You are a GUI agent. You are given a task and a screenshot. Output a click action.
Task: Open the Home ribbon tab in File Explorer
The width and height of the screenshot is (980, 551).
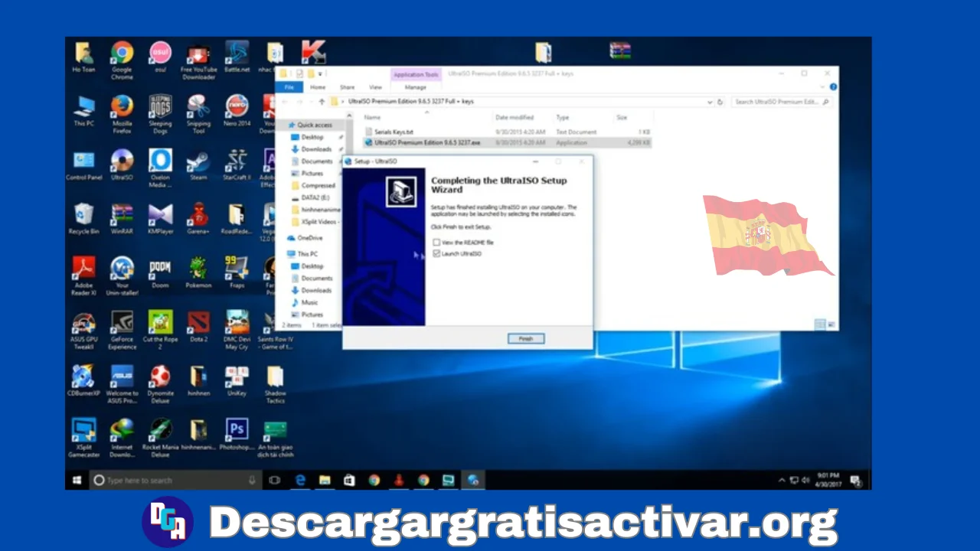[x=317, y=87]
